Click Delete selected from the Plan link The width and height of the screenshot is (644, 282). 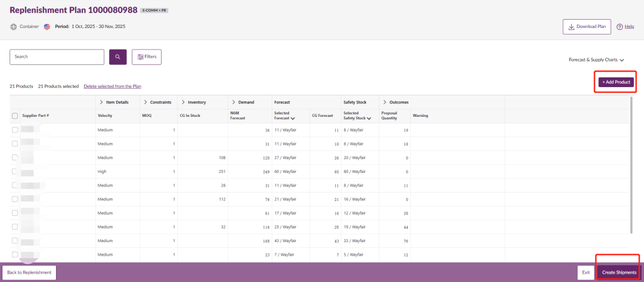point(112,86)
